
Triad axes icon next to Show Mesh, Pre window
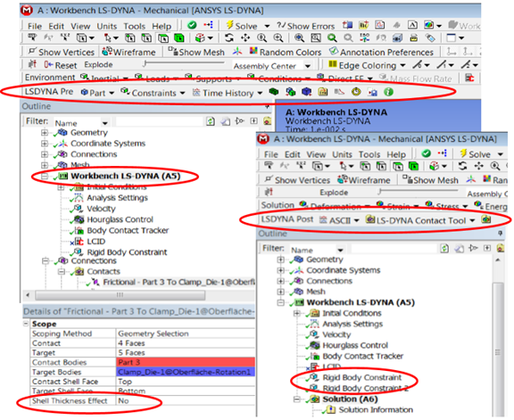(237, 52)
